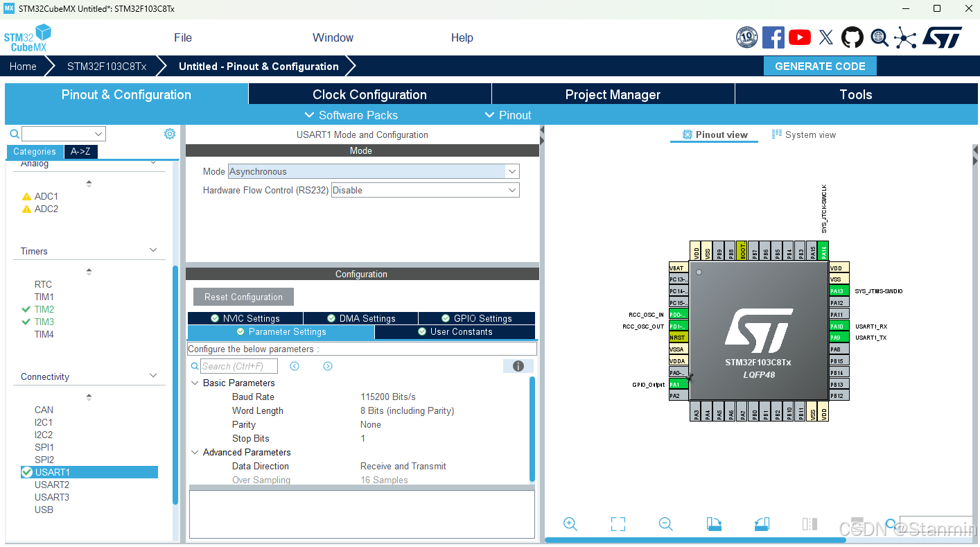The image size is (980, 547).
Task: Select pin PA14 on the chip
Action: click(823, 251)
